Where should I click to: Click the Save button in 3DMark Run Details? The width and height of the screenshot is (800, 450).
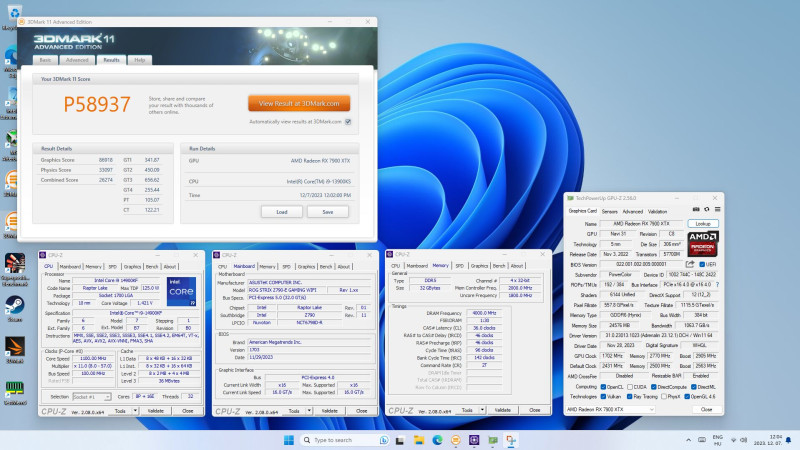(x=328, y=212)
